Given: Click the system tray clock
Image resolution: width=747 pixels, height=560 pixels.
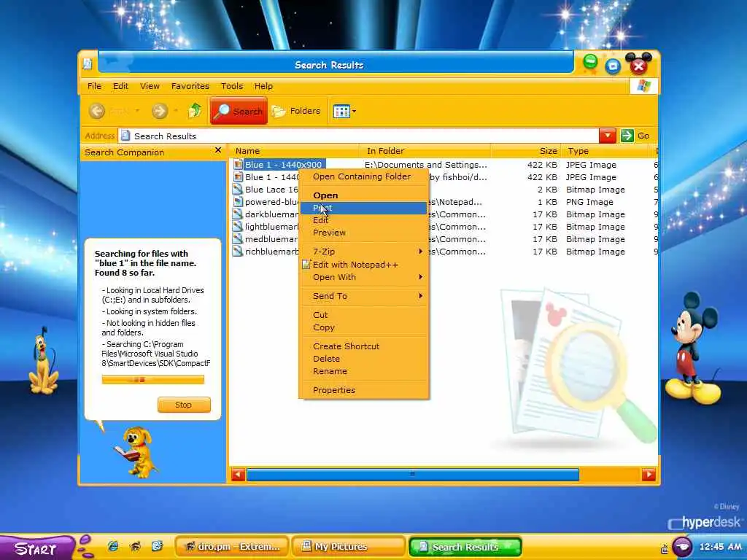Looking at the screenshot, I should [720, 547].
